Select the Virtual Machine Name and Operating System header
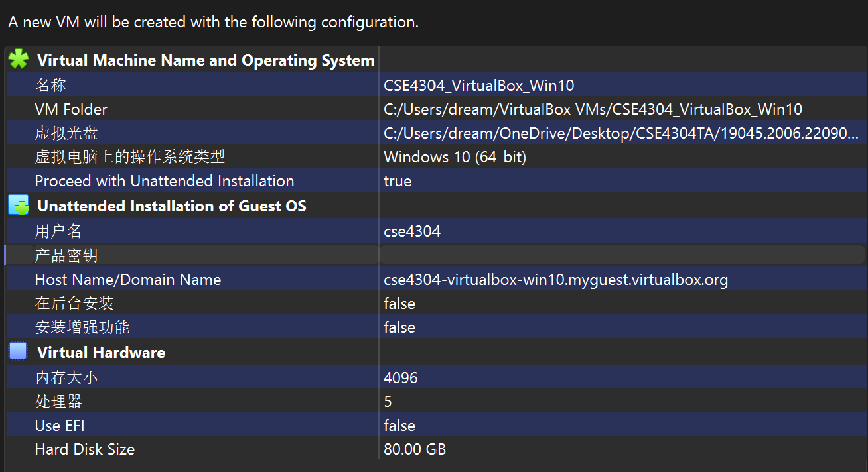The width and height of the screenshot is (868, 472). [x=206, y=60]
